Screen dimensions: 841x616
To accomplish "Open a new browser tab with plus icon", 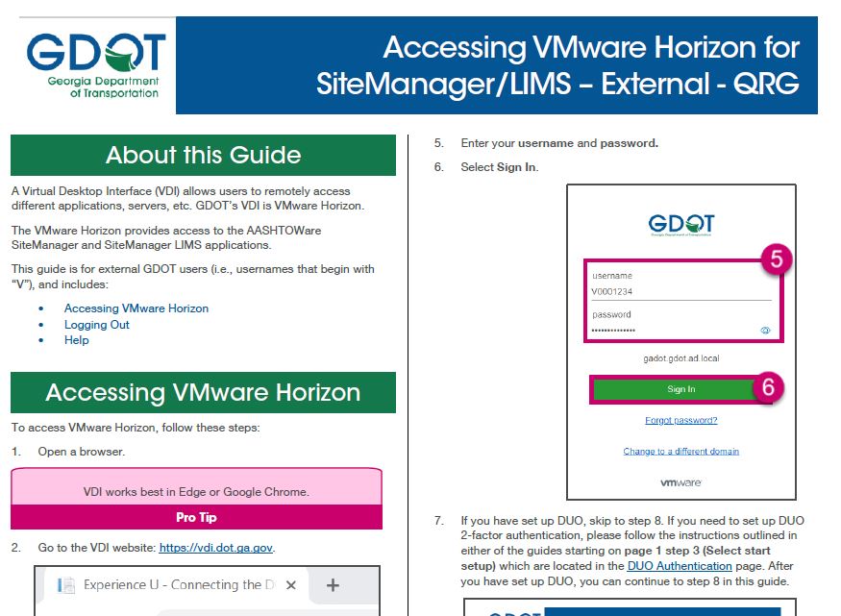I will point(333,585).
